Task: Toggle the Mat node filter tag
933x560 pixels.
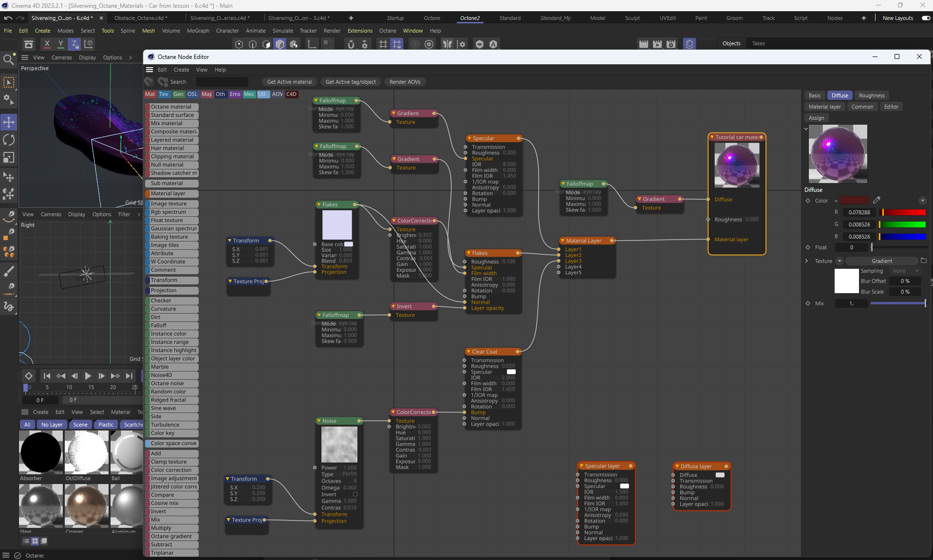Action: coord(150,94)
